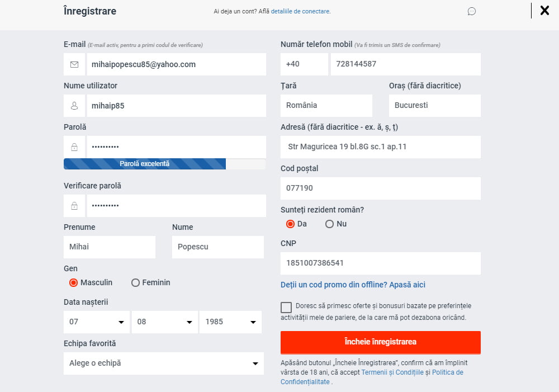Choose Nu for Romanian resident
559x392 pixels.
point(329,224)
